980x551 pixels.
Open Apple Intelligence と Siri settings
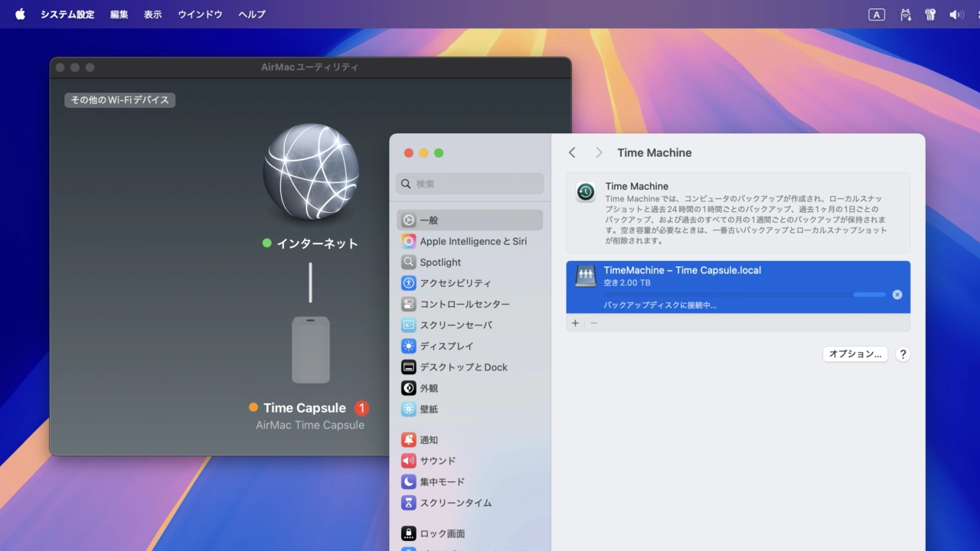click(x=472, y=241)
